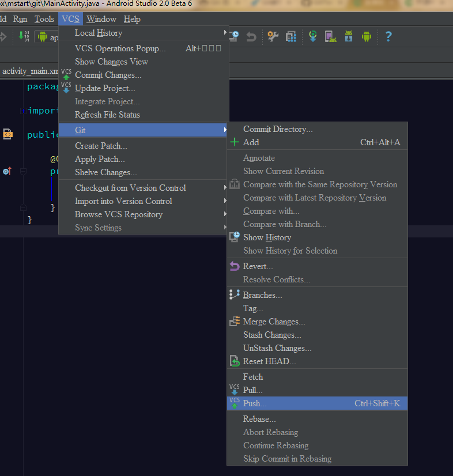453x476 pixels.
Task: Open the Settings wrench icon in the toolbar
Action: click(x=273, y=36)
